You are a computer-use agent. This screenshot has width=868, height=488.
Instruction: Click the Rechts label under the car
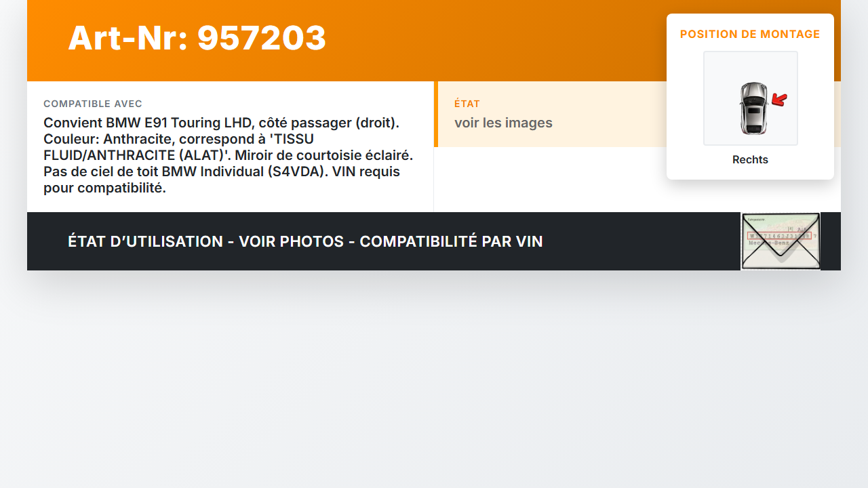pos(750,160)
